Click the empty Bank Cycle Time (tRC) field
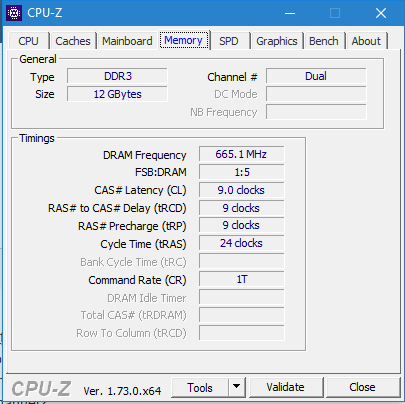Screen dimensions: 405x404 242,261
